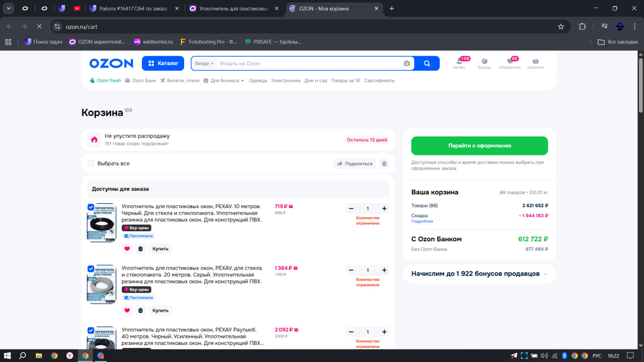Open the Bluetooth tray icon
Viewport: 644px width, 362px height.
click(565, 355)
